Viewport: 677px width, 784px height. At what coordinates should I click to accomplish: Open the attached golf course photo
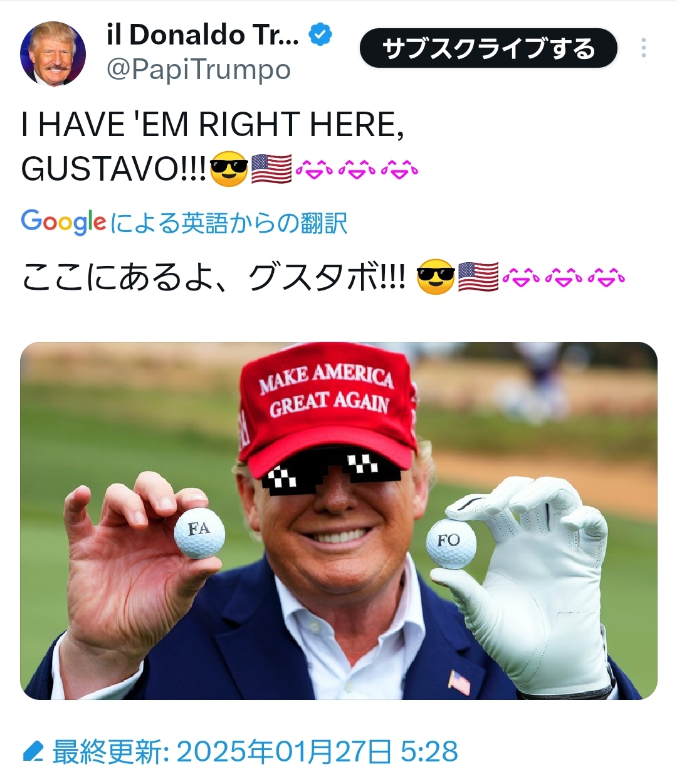pos(338,521)
